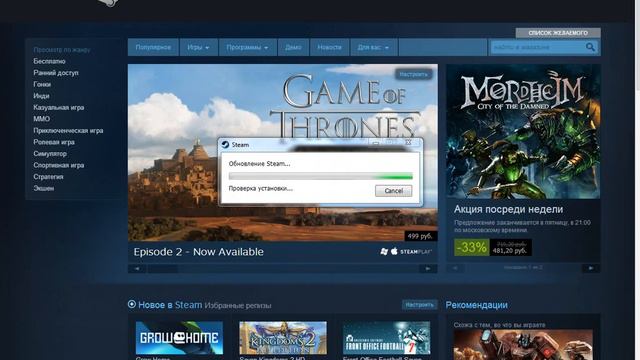Viewport: 640px width, 360px height.
Task: Click the Apple platform icon under the banner
Action: (x=394, y=251)
